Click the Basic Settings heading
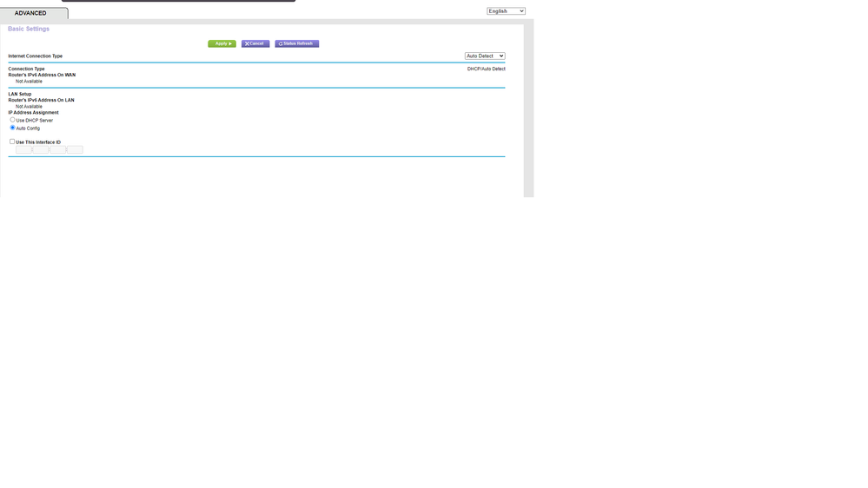This screenshot has width=868, height=488. coord(28,29)
